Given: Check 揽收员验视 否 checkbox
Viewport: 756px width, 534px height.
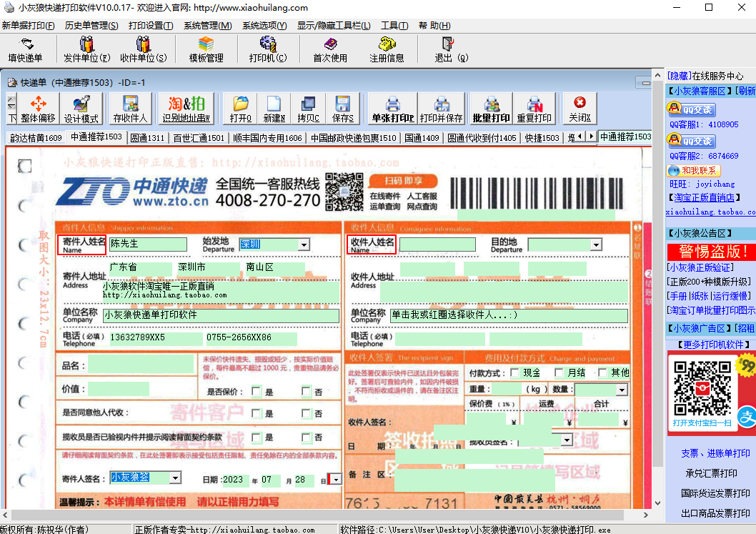Looking at the screenshot, I should click(x=306, y=437).
